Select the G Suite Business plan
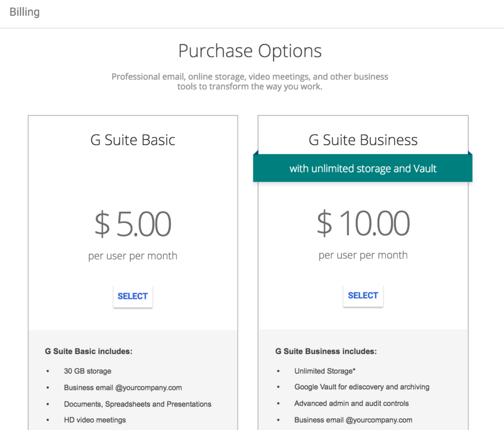This screenshot has width=504, height=430. coord(363,296)
